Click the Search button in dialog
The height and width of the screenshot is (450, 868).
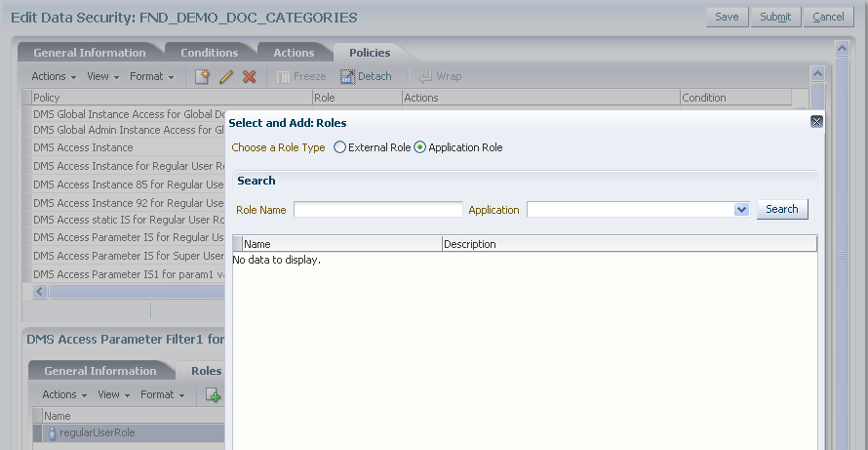tap(782, 209)
